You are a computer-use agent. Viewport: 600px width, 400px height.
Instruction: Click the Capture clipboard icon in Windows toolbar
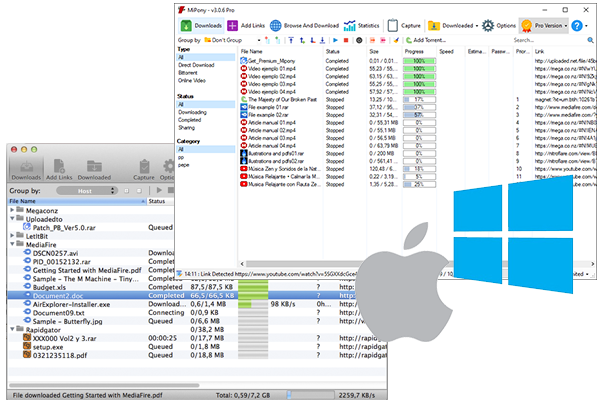(393, 26)
